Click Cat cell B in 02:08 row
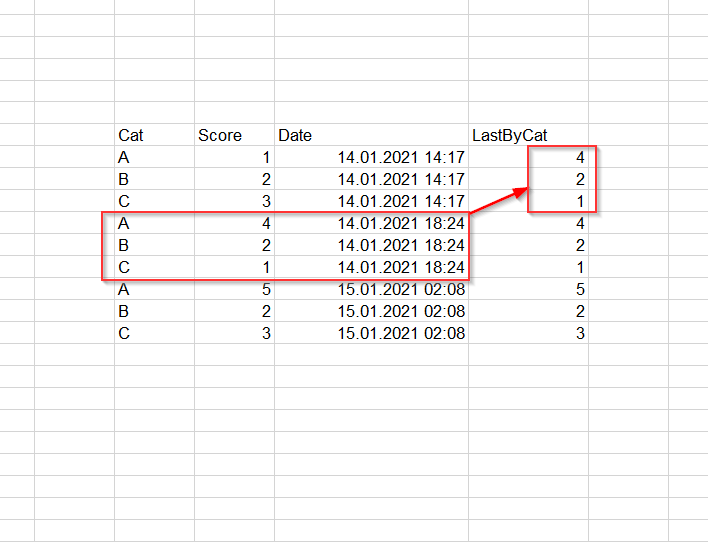Viewport: 708px width, 542px height. [x=154, y=311]
